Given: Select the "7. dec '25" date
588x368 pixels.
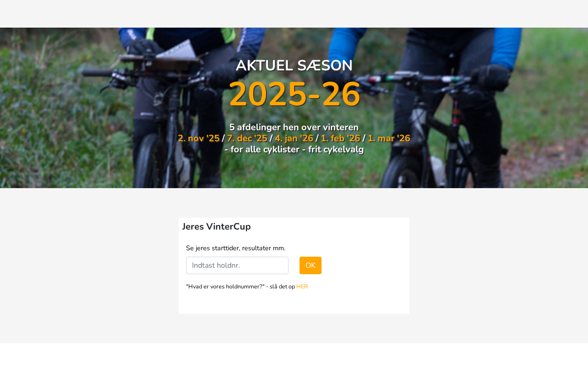Looking at the screenshot, I should (247, 138).
